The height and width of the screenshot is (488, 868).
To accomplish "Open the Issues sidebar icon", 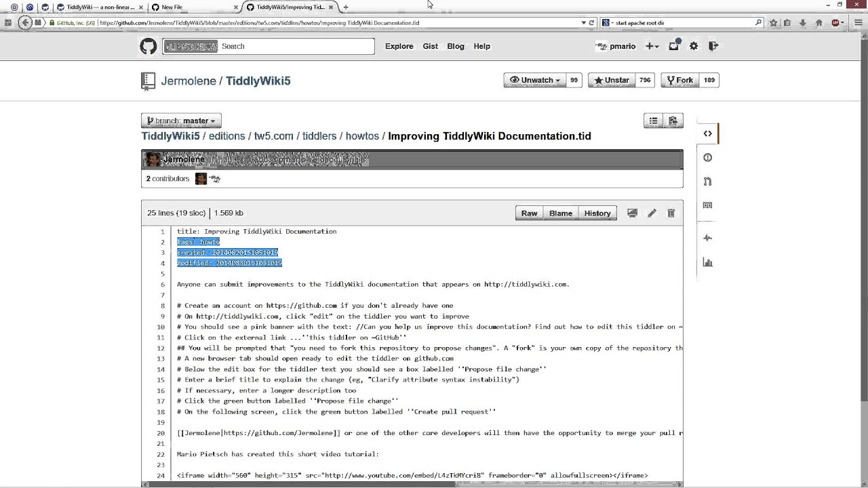I will click(707, 158).
